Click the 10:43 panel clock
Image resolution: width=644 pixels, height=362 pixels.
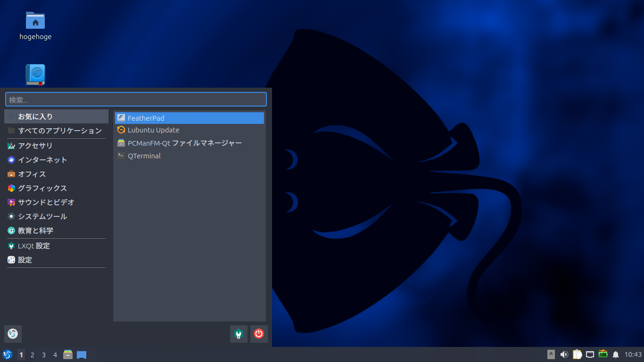(633, 354)
